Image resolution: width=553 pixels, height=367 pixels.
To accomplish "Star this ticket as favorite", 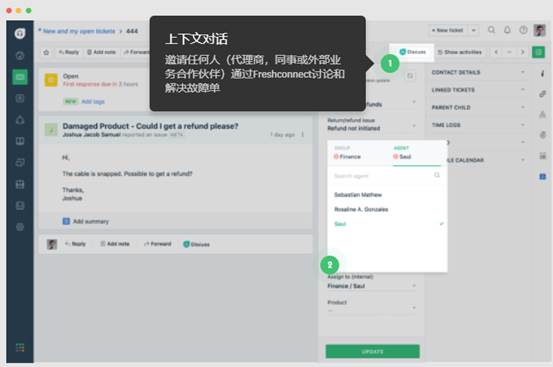I will tap(46, 53).
